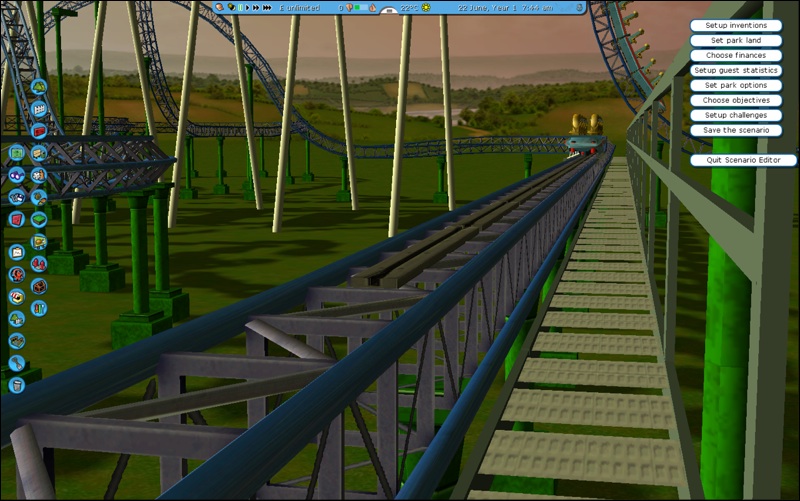Set game speed to triple fast-forward
The image size is (800, 501).
point(266,8)
